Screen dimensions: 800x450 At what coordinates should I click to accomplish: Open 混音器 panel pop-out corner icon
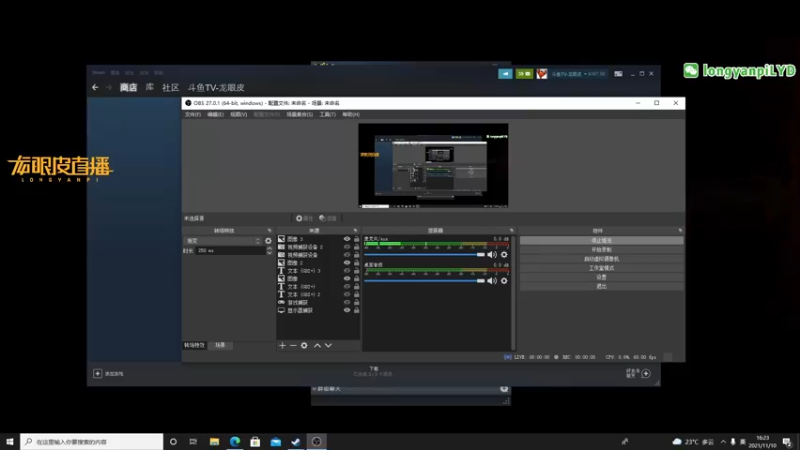click(x=511, y=231)
